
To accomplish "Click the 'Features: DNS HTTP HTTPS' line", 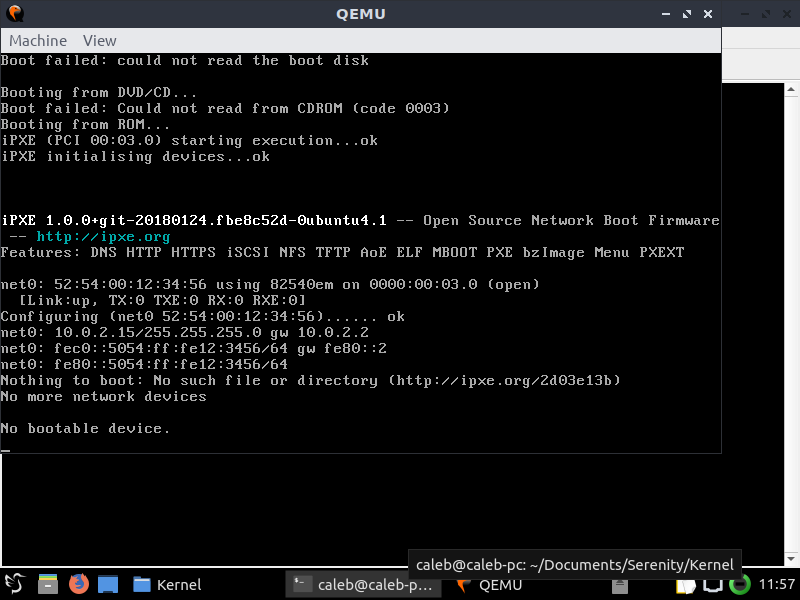I will point(342,253).
